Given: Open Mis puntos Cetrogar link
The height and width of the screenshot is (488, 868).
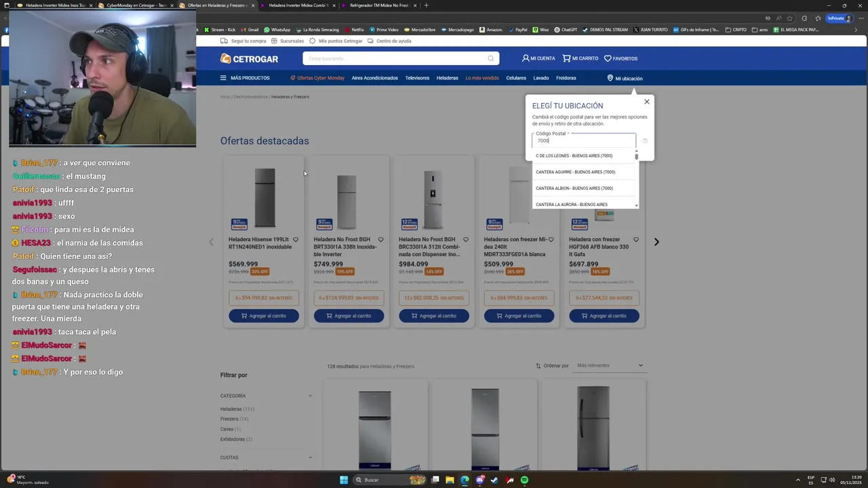Looking at the screenshot, I should pyautogui.click(x=336, y=41).
